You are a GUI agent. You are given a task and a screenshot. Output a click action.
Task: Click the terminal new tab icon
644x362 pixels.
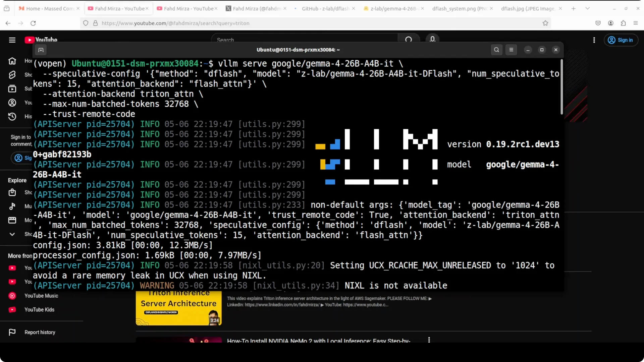[x=41, y=50]
